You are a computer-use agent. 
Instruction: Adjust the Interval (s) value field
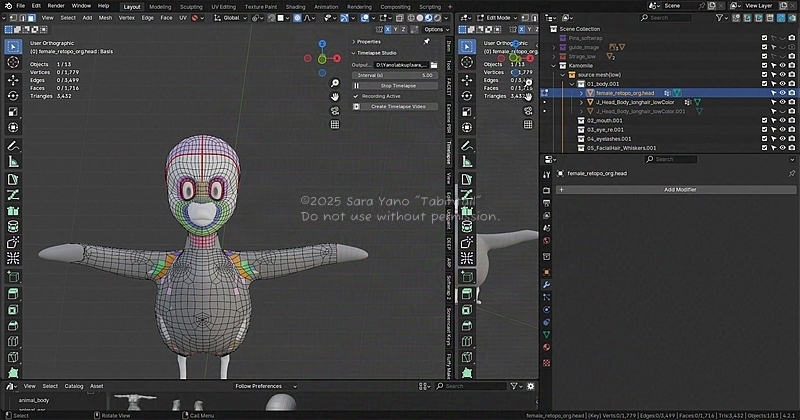click(395, 75)
